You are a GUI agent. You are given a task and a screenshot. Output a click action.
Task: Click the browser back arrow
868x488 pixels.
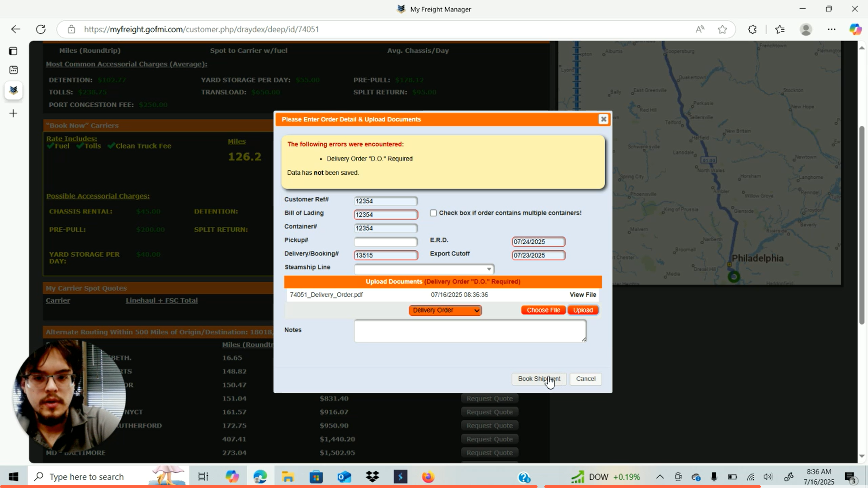click(x=16, y=29)
